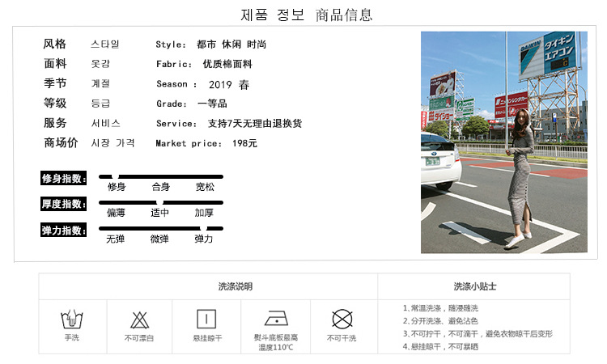Viewport: 607px width, 364px height.
Task: Click the 面料 row label
Action: coord(55,63)
